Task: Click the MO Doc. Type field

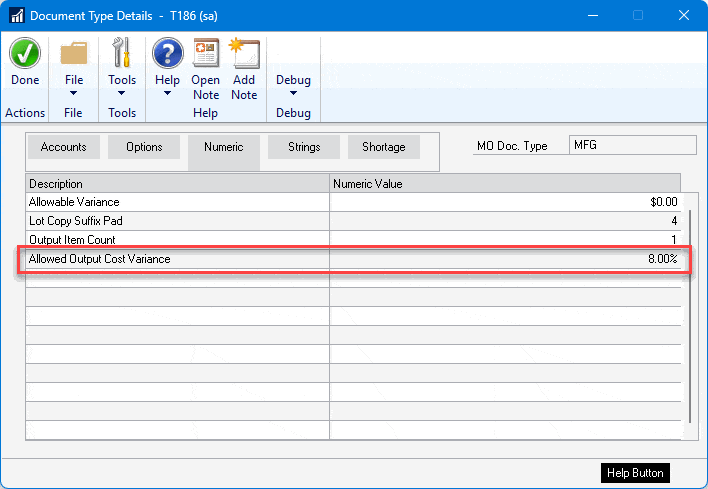Action: [x=632, y=145]
